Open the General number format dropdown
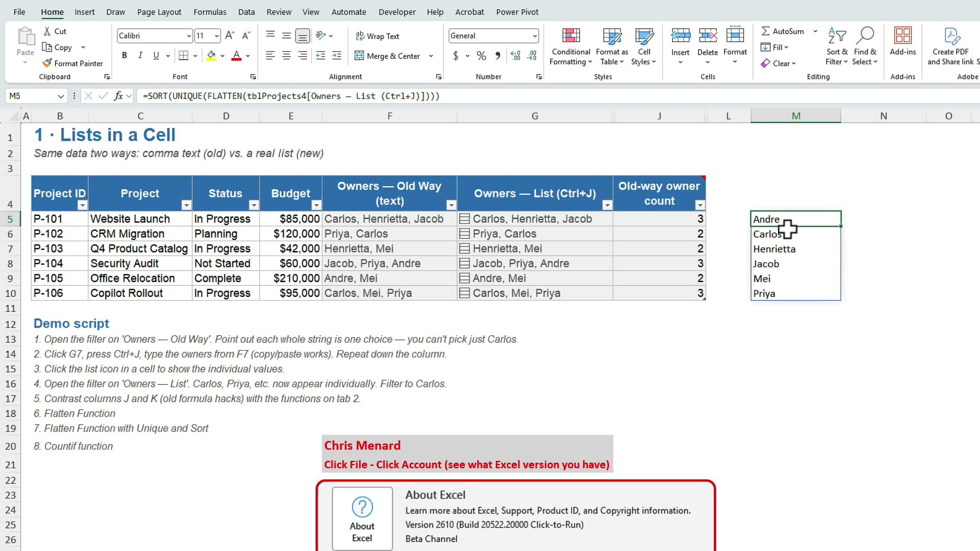 [x=534, y=36]
